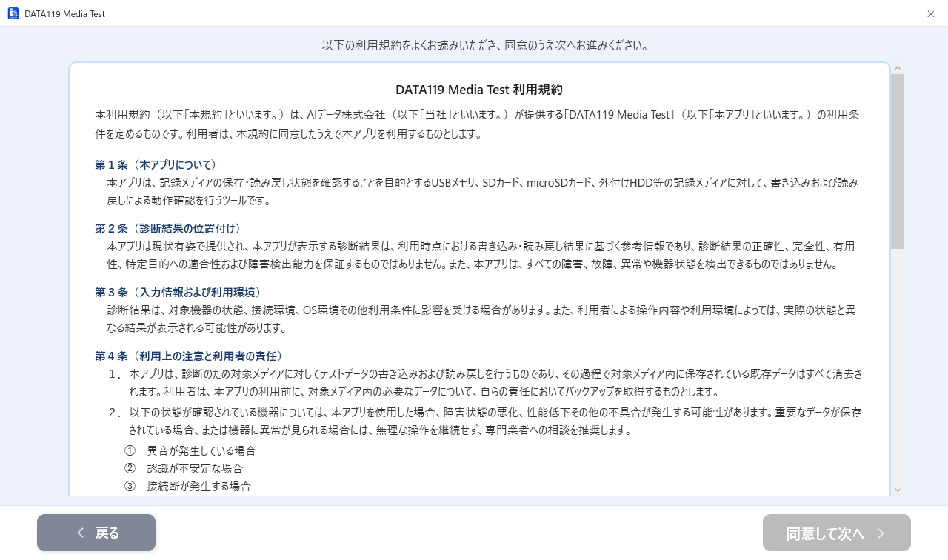This screenshot has width=948, height=560.
Task: Click the list item ② 認識が不安定な場合
Action: 183,468
